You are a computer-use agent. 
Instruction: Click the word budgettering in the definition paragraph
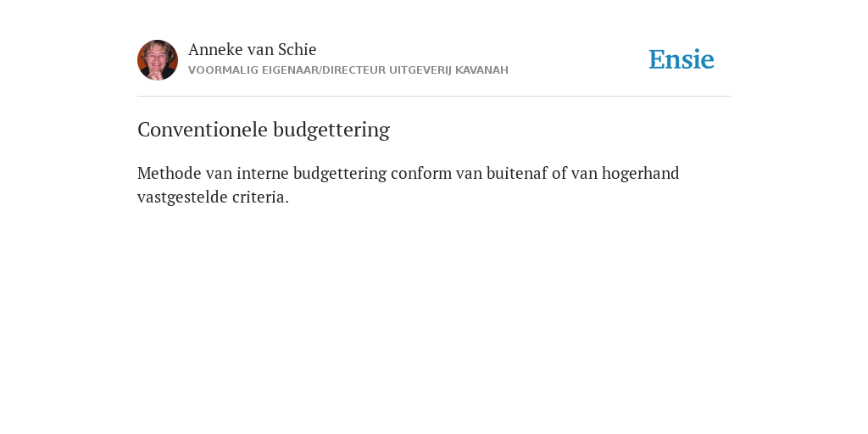(x=340, y=173)
